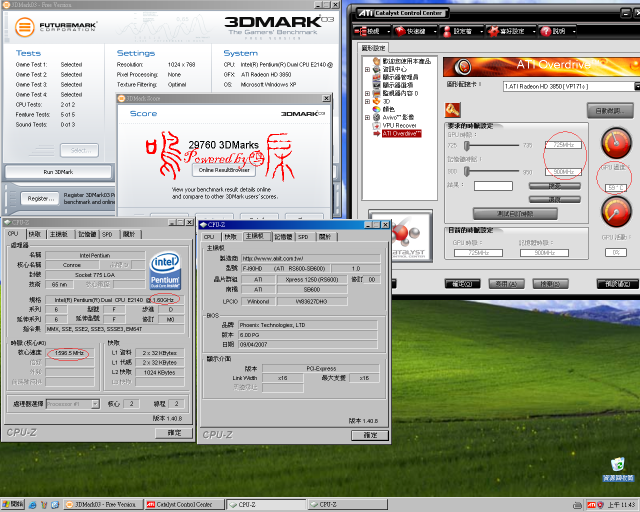The image size is (640, 512).
Task: Click the 捨棄(S) discard button
Action: click(x=550, y=284)
